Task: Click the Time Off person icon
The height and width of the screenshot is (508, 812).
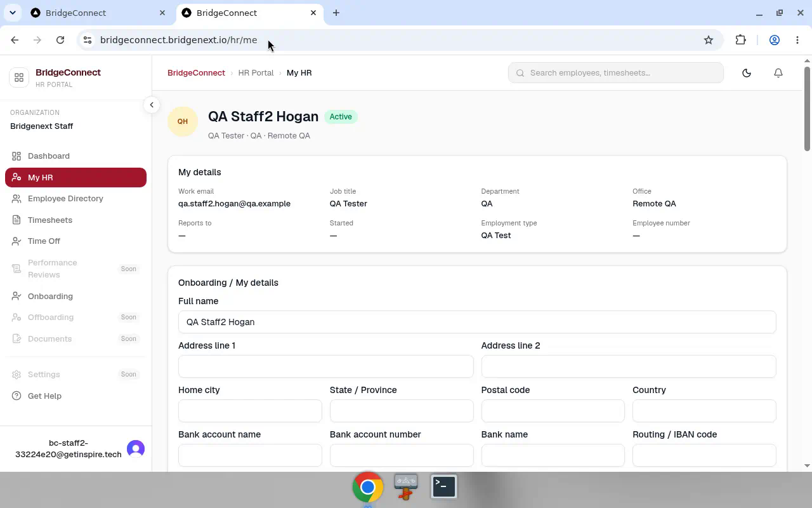Action: 16,241
